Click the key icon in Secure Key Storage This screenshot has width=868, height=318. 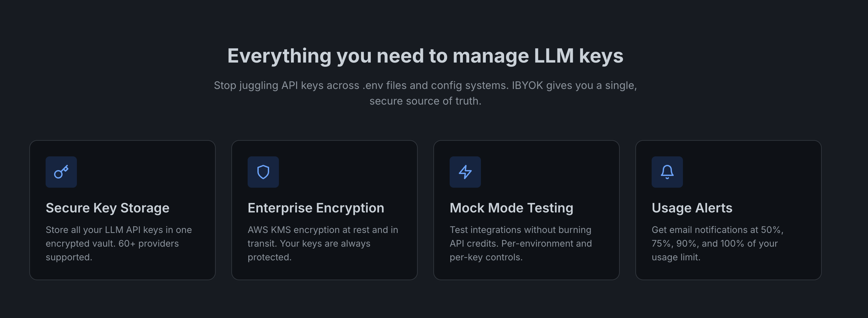coord(61,172)
